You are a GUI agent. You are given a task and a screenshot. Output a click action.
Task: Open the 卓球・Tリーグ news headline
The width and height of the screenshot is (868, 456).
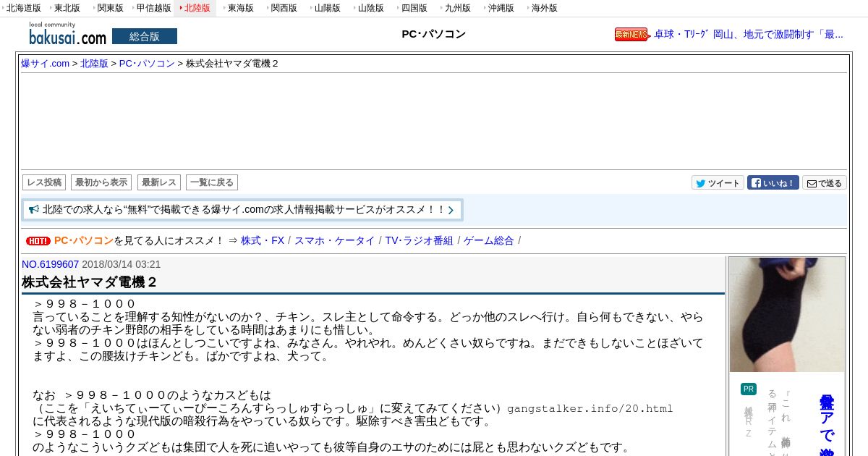click(x=749, y=34)
